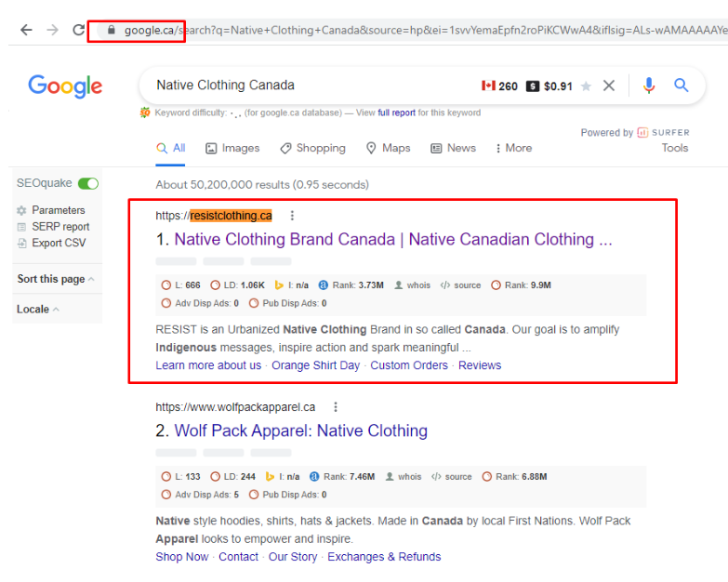Click source in the resistclothing.ca metrics
728x582 pixels.
click(460, 285)
